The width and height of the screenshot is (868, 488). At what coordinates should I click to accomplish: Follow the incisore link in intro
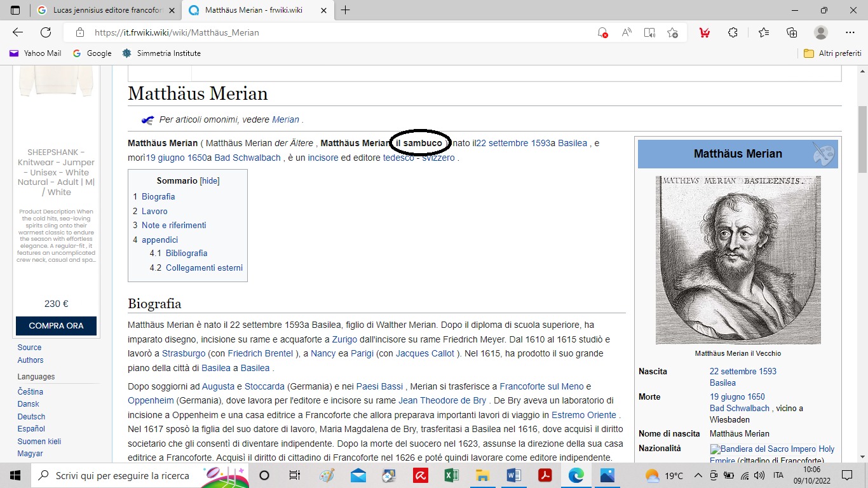[x=323, y=158]
